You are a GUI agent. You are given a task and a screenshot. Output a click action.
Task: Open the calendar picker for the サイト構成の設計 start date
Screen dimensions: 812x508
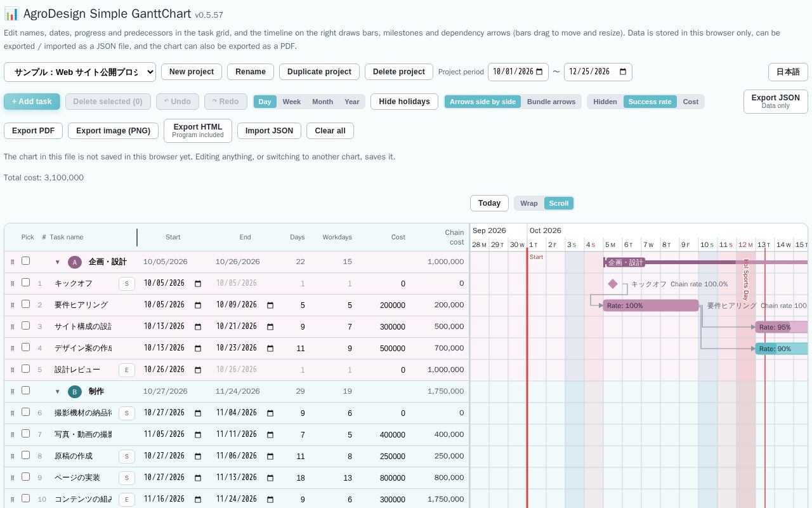click(198, 327)
